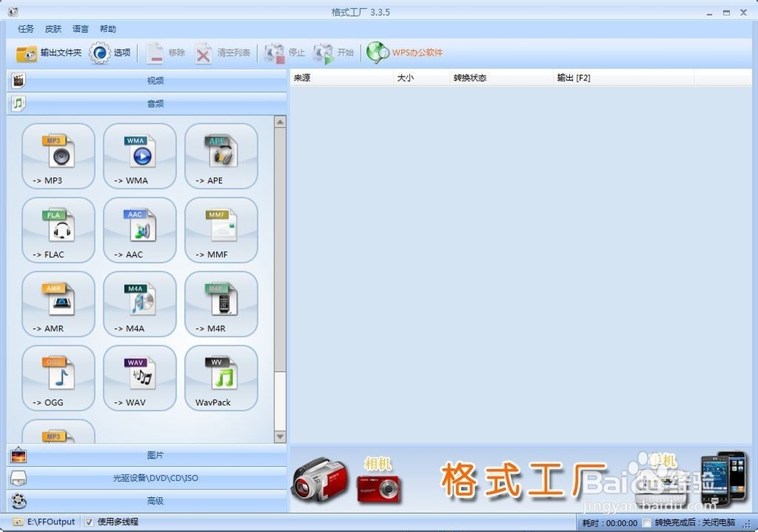Click the audio list scrollbar thumb
758x532 pixels.
coord(280,250)
